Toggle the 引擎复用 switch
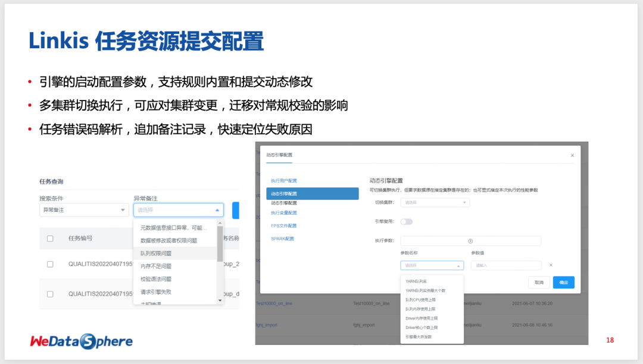This screenshot has height=364, width=643. click(x=407, y=221)
